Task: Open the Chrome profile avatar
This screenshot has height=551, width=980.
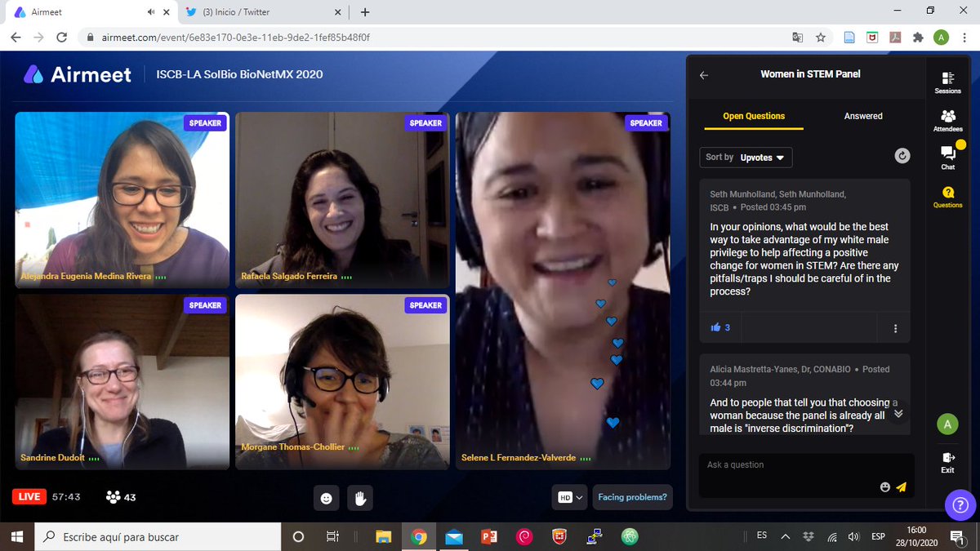Action: tap(941, 38)
